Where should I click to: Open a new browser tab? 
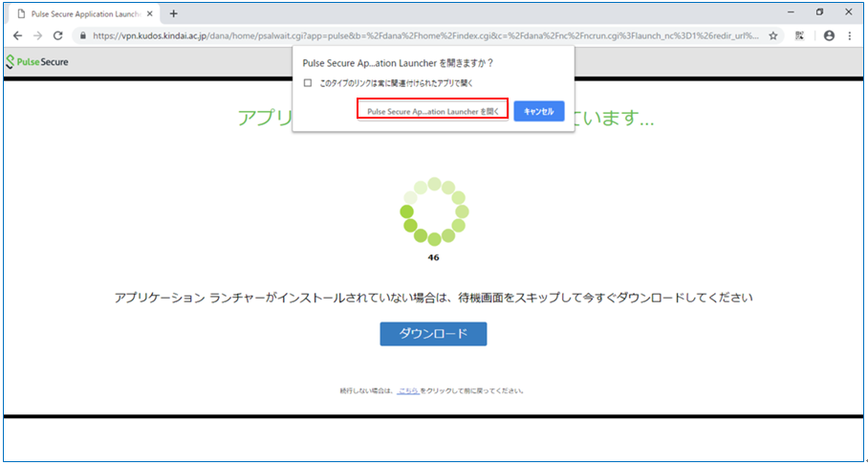173,12
